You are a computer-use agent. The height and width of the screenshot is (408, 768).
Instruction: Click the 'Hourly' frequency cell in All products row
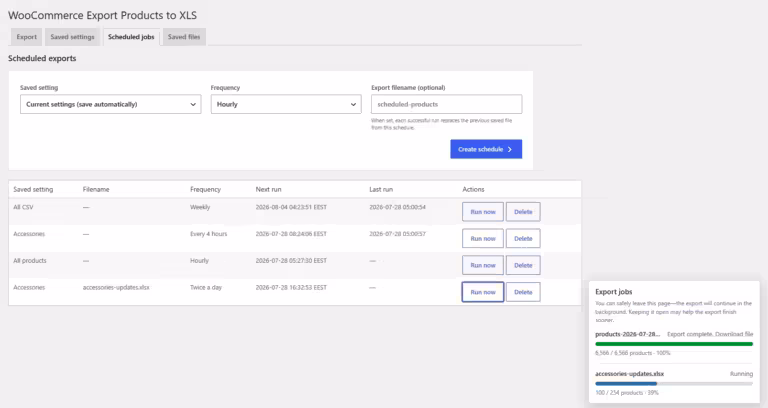[199, 261]
